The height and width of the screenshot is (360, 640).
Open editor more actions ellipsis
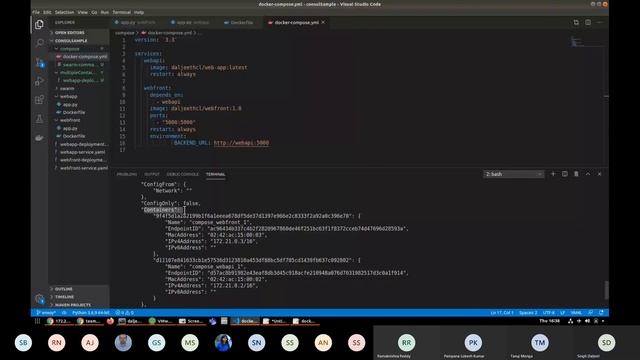tap(600, 22)
